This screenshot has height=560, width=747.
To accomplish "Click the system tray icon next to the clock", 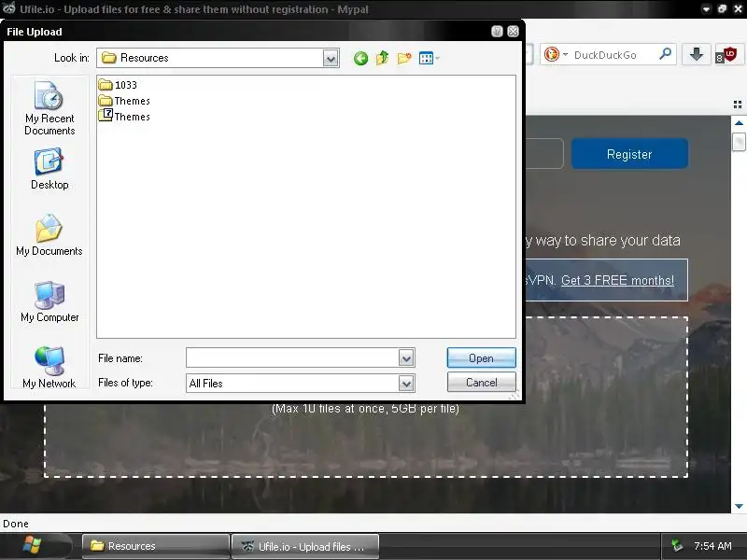I will (x=676, y=545).
